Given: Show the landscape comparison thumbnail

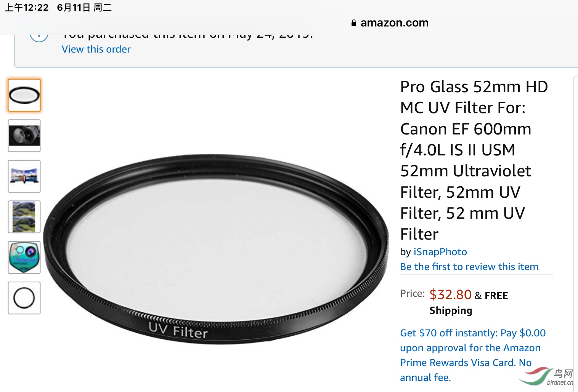Looking at the screenshot, I should [x=24, y=217].
